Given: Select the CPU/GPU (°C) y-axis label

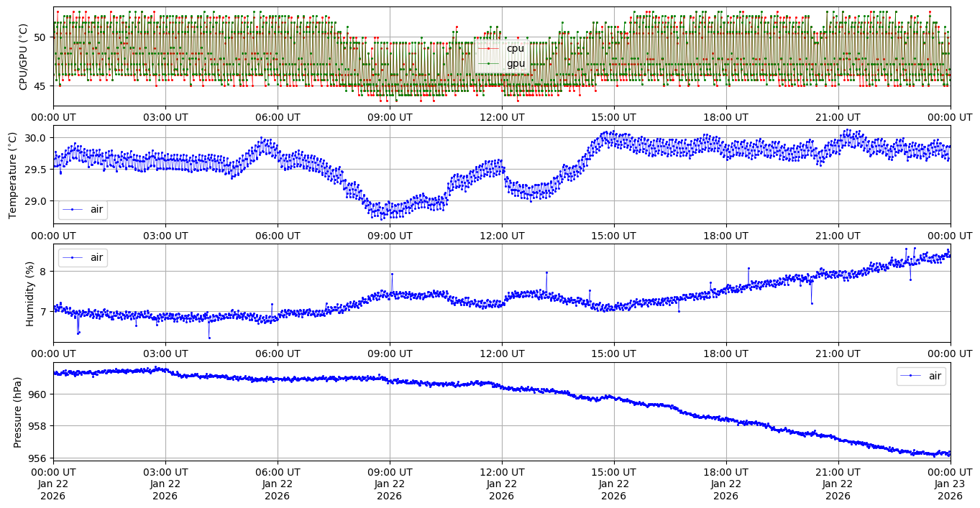Looking at the screenshot, I should (x=23, y=56).
